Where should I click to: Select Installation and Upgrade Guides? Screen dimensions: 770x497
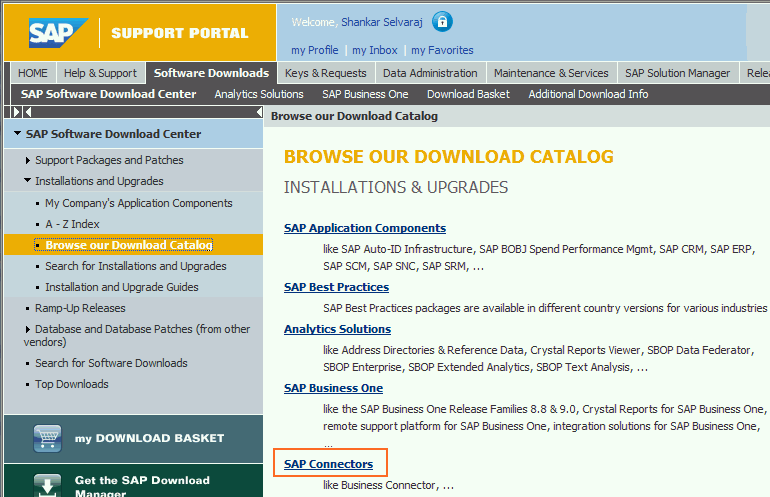[122, 287]
